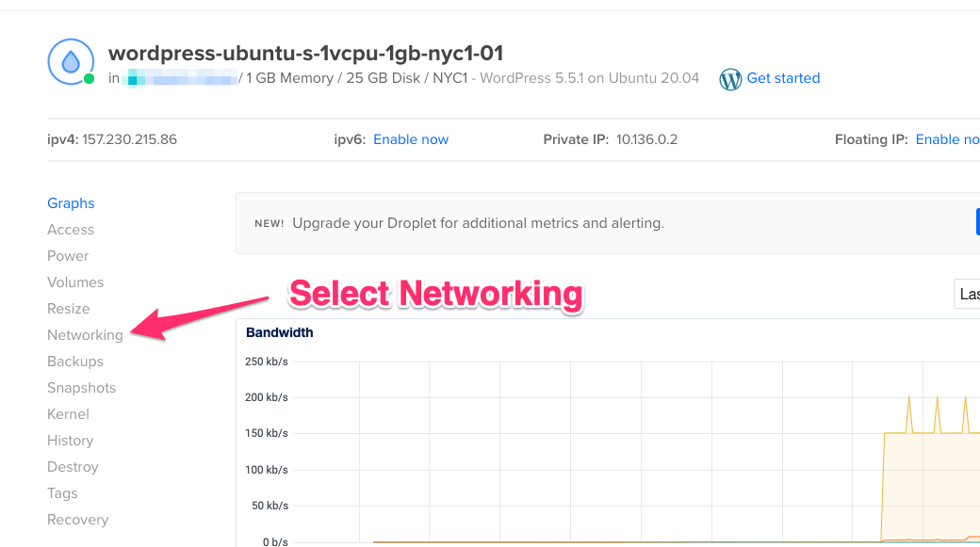Click the 200 kb/s axis label
This screenshot has width=980, height=547.
click(267, 397)
